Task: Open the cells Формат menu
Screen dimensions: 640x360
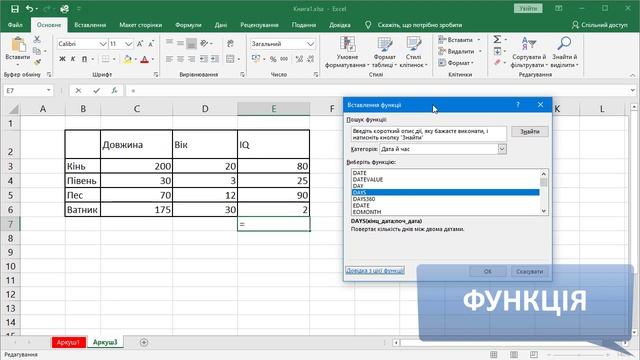Action: pyautogui.click(x=456, y=63)
